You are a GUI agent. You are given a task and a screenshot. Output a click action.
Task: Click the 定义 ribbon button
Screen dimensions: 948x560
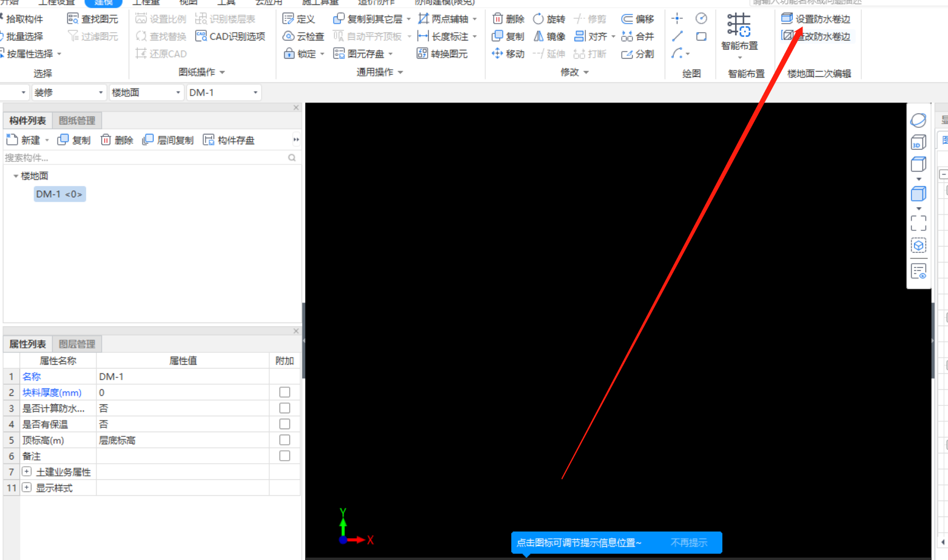click(299, 19)
